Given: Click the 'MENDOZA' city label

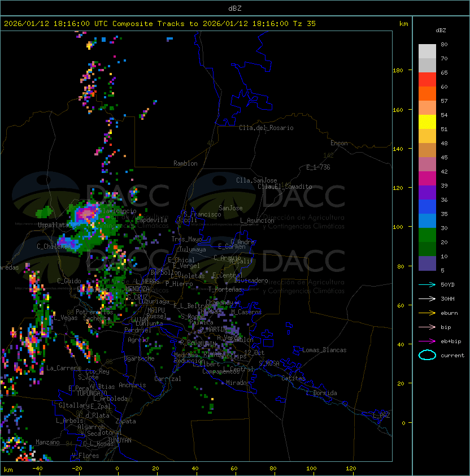Looking at the screenshot, I should 137,288.
